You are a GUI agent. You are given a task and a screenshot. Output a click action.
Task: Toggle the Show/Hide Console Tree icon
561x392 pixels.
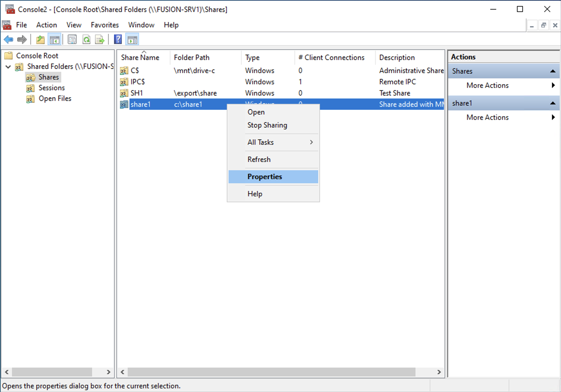coord(55,39)
